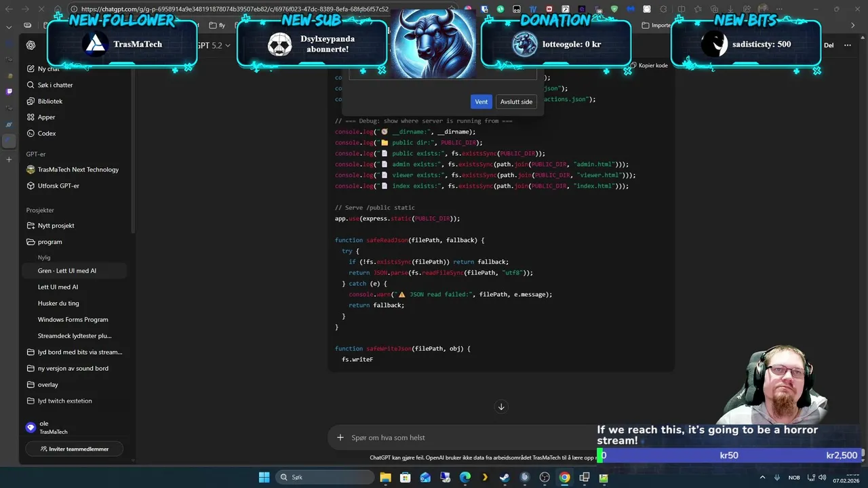Click the Windows taskbar Søk search box
This screenshot has height=488, width=868.
coord(323,478)
